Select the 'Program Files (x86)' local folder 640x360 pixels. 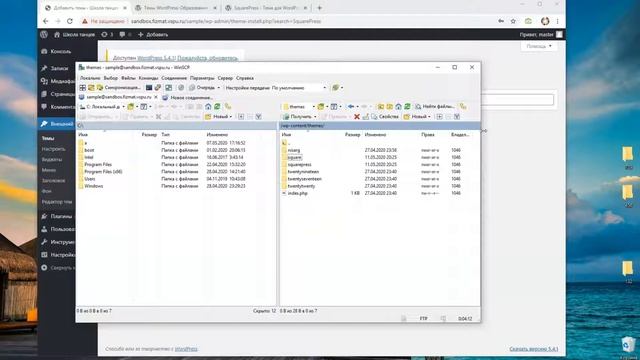[103, 172]
